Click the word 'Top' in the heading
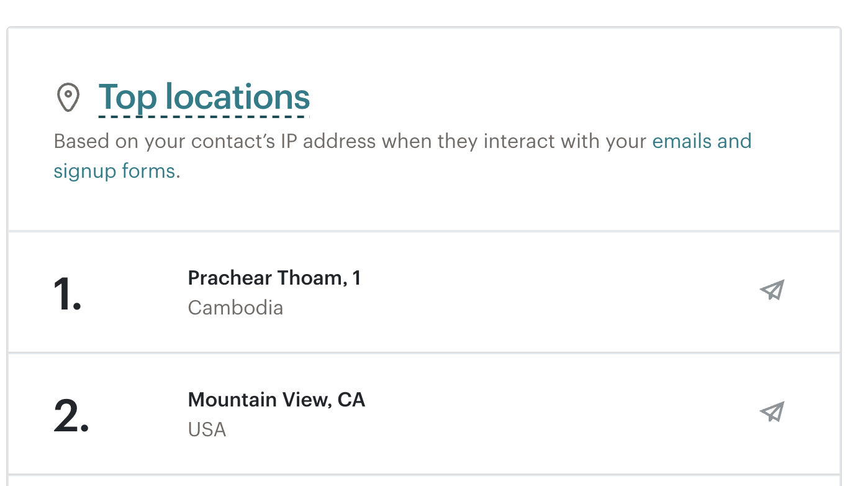 (x=127, y=98)
